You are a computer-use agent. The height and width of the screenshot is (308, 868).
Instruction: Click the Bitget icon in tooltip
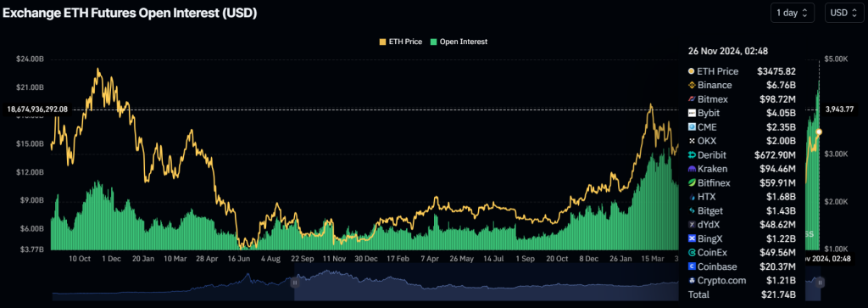(692, 211)
